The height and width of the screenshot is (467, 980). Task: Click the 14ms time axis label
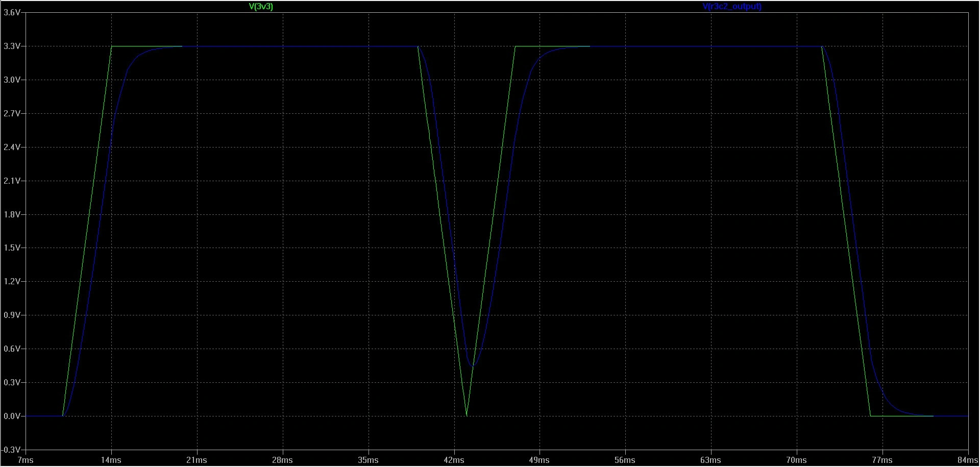pos(111,460)
